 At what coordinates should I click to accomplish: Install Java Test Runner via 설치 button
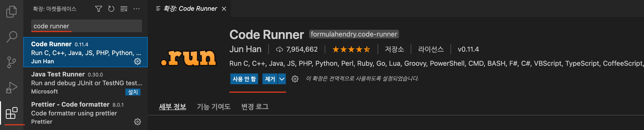[133, 92]
